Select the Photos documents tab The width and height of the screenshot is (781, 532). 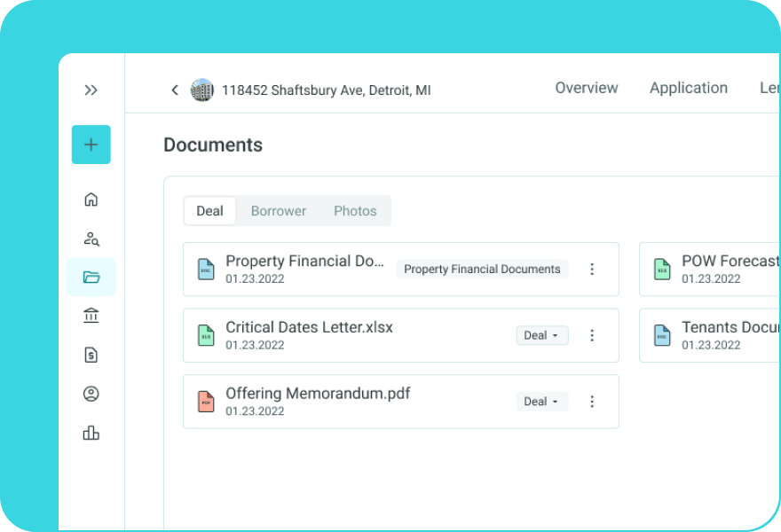pos(355,211)
